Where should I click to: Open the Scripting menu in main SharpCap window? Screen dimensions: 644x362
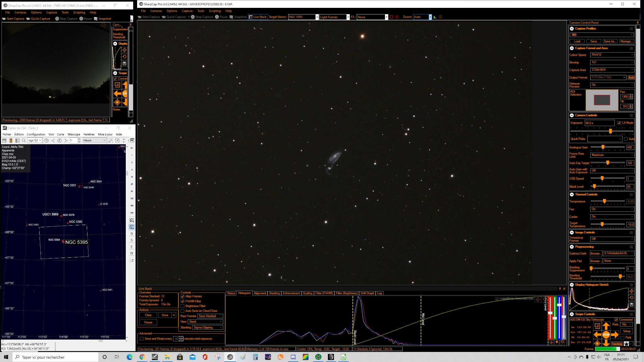(215, 11)
